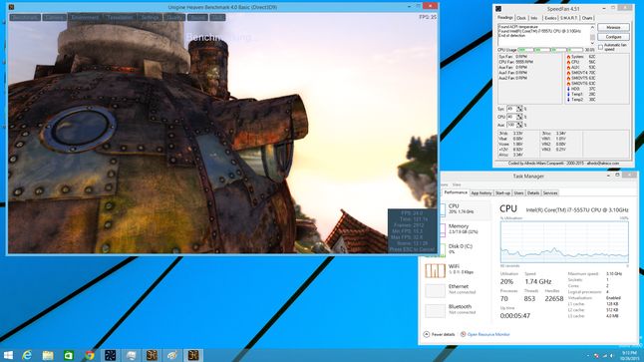Click Settings button in Heaven Benchmark
The height and width of the screenshot is (362, 644).
(x=150, y=17)
